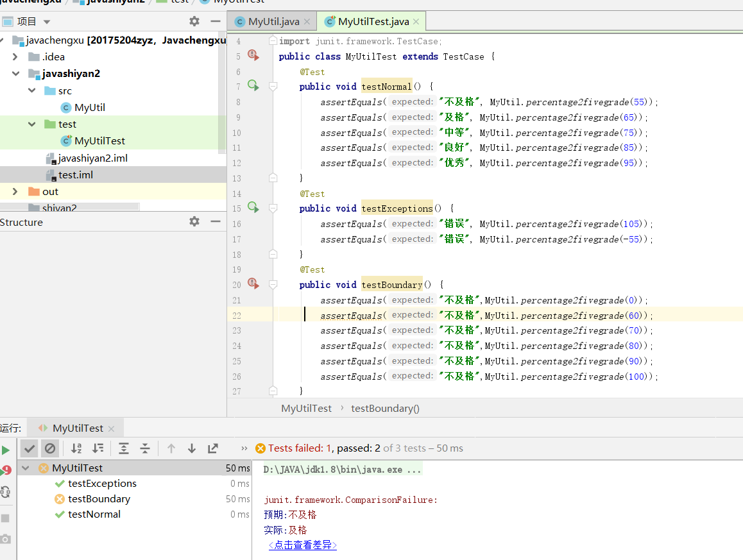Sort test results alphabetically
This screenshot has width=743, height=560.
click(x=76, y=448)
